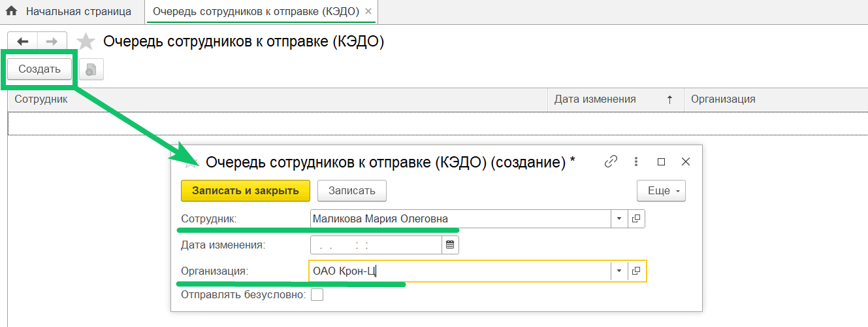Open the calendar picker for Дата изменения
This screenshot has width=868, height=327.
[x=451, y=245]
